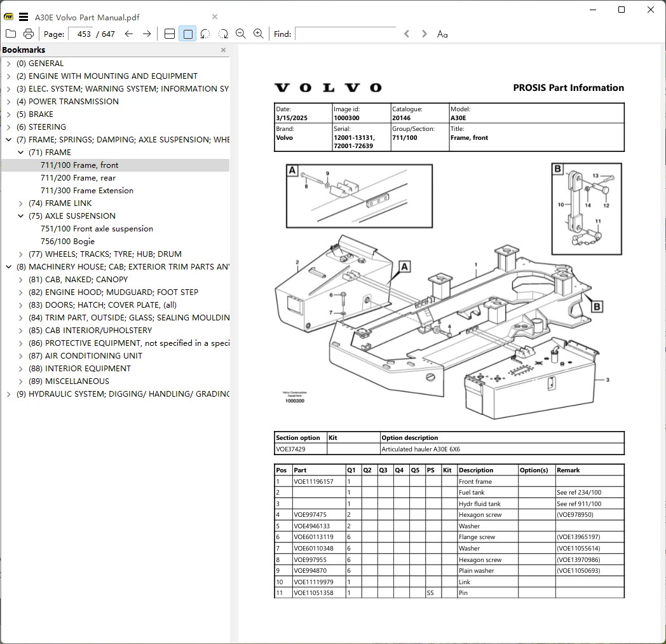Open 711/200 Frame, rear bookmark
This screenshot has height=644, width=666.
[x=78, y=177]
